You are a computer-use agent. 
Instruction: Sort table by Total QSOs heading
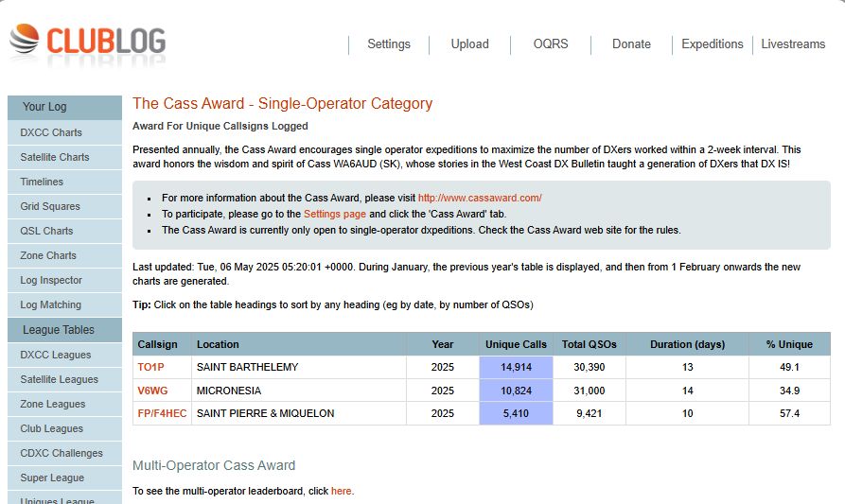[587, 344]
